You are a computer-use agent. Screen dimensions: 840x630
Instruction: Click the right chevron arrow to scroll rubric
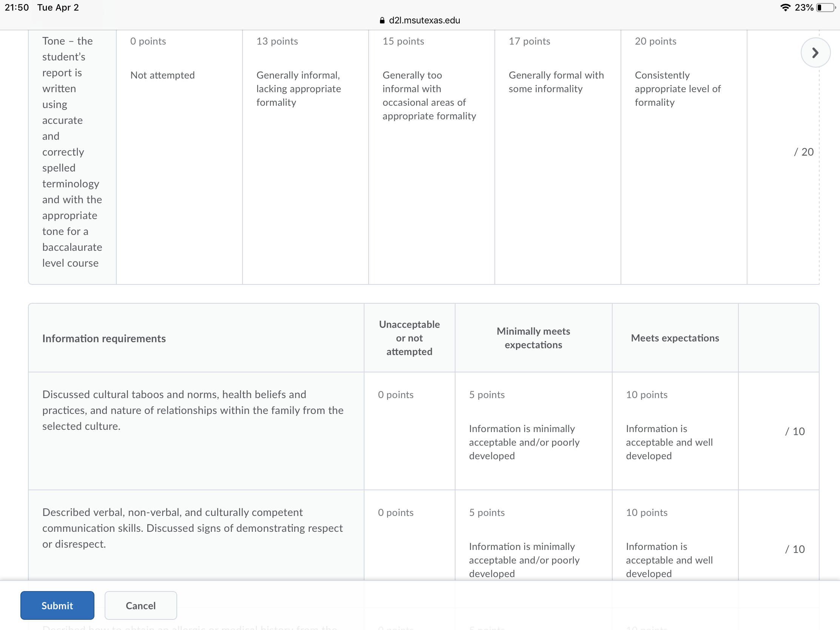[815, 53]
